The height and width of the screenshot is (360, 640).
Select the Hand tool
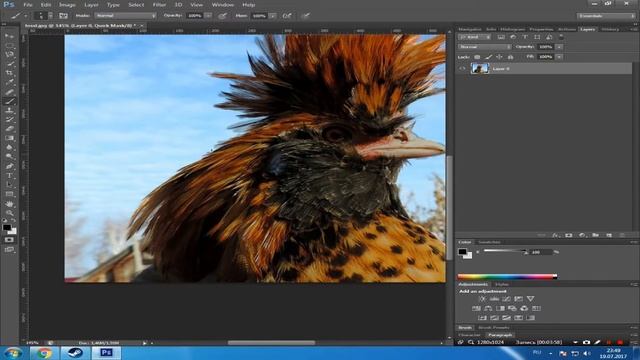pos(9,204)
